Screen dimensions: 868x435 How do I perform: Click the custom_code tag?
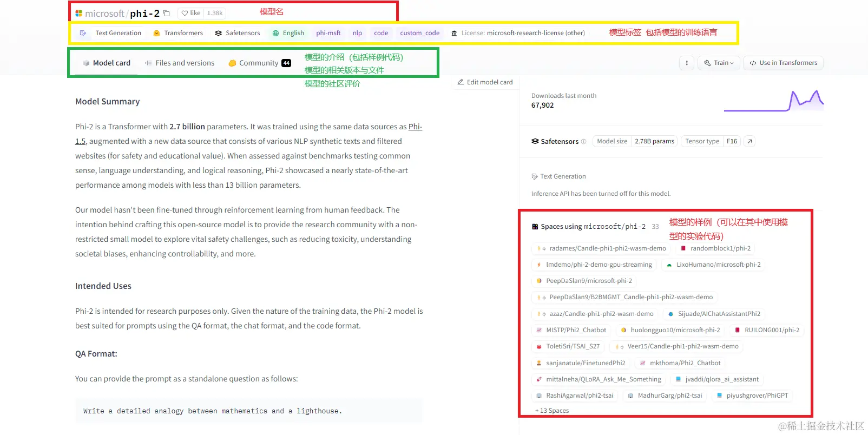420,33
